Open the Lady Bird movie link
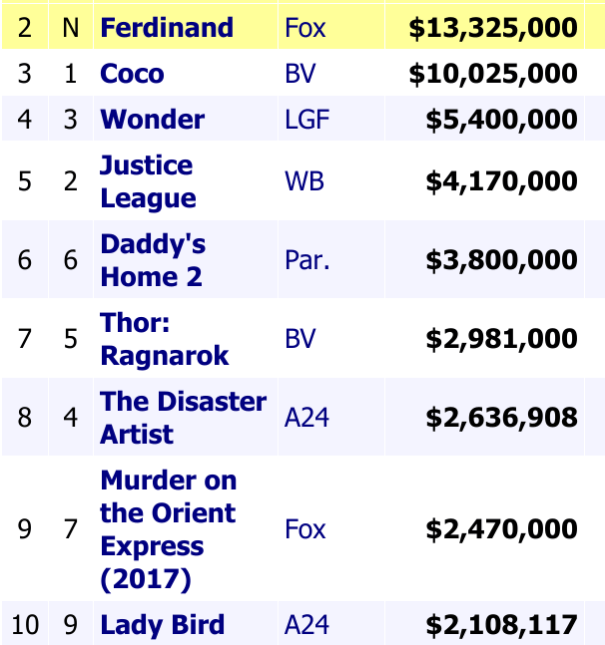Image resolution: width=605 pixels, height=645 pixels. [x=162, y=626]
